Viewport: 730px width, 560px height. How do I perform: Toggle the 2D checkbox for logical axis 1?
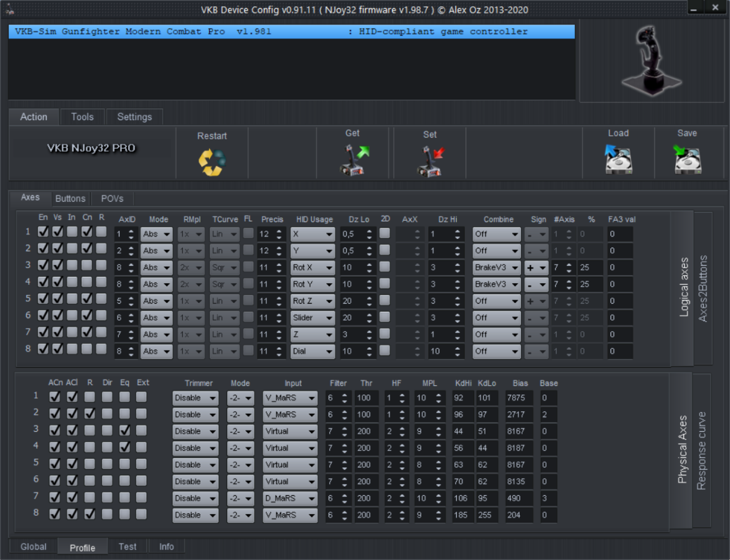[385, 233]
